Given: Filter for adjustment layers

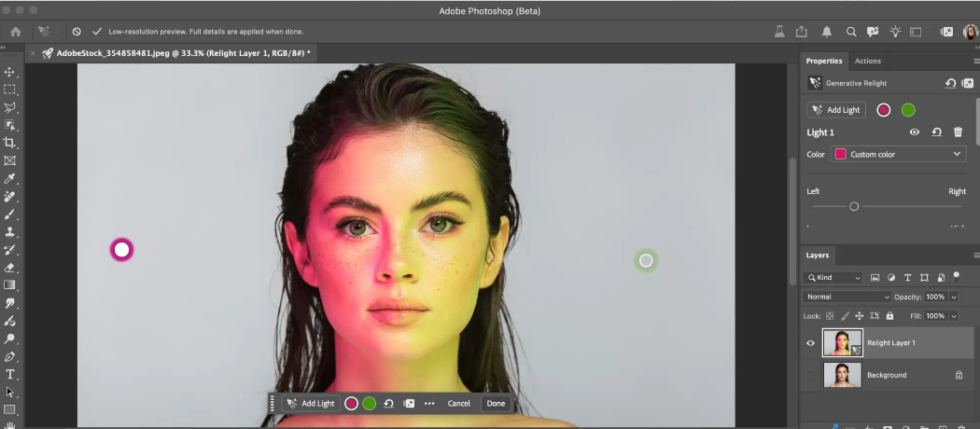Looking at the screenshot, I should [891, 278].
